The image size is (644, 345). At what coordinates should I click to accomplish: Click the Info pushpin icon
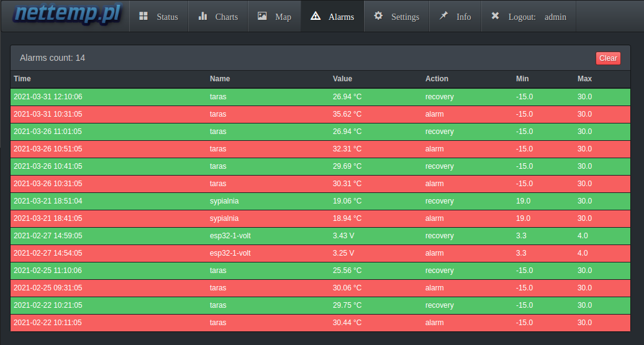443,16
